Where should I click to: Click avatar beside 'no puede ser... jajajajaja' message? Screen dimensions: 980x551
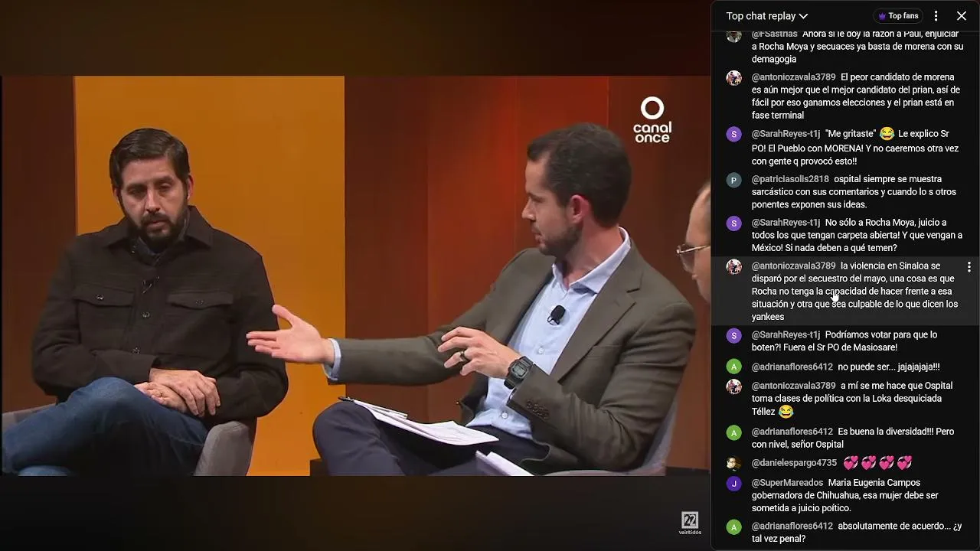(734, 367)
